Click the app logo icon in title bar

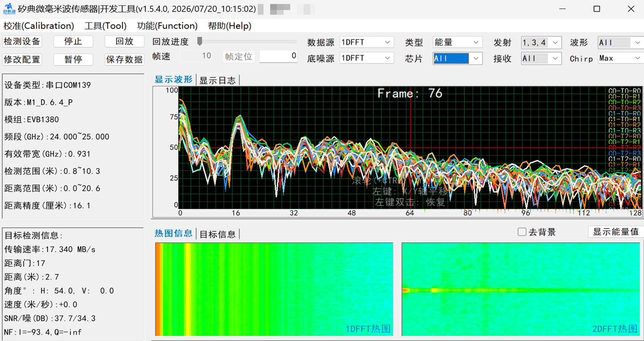[x=9, y=9]
